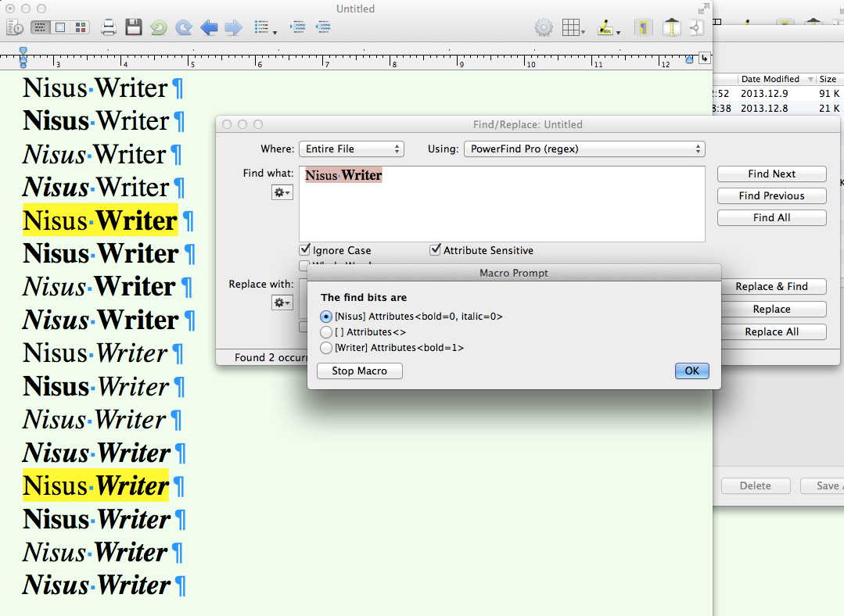
Task: Click the Print icon in the toolbar
Action: click(109, 28)
